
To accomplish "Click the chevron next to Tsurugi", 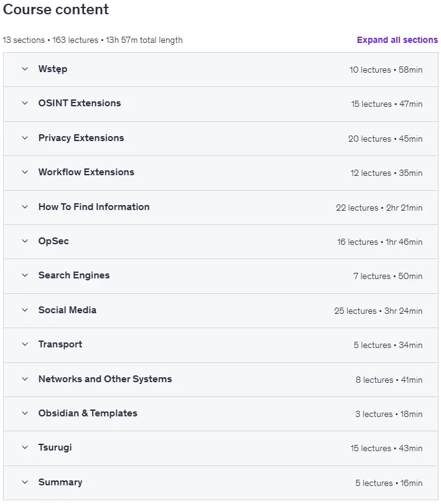I will (x=25, y=447).
